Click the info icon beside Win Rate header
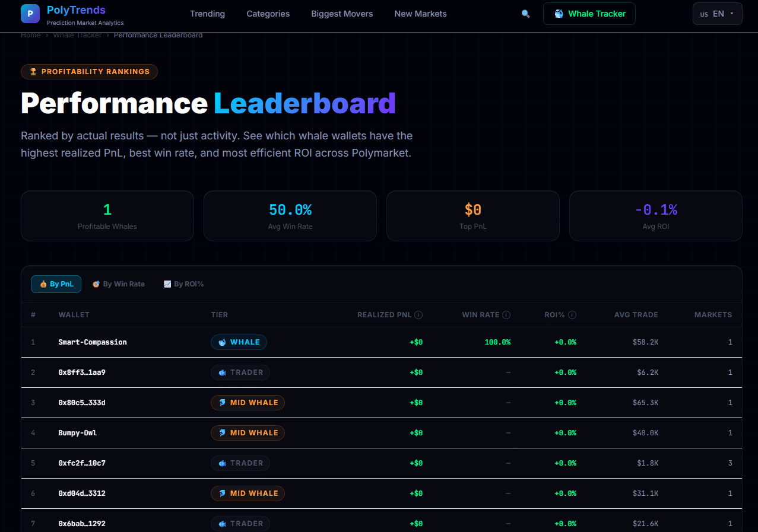758x532 pixels. click(506, 315)
